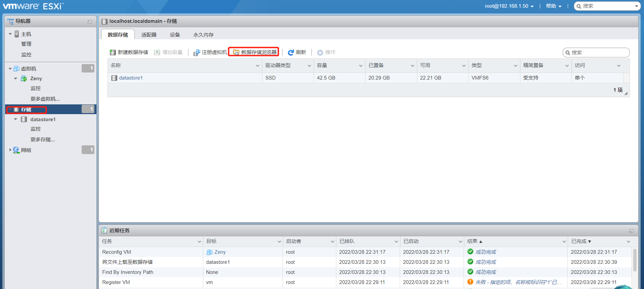Open 更多虚拟机... in navigator
644x289 pixels.
click(x=45, y=99)
